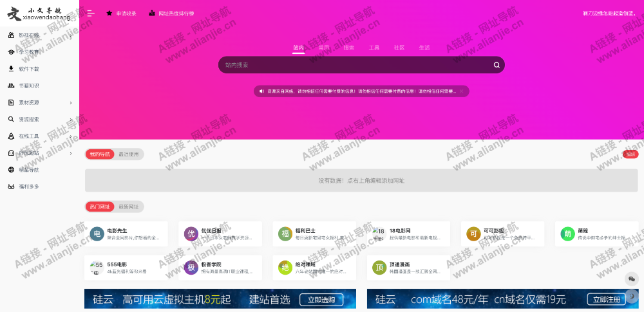
Task: Expand the 影视在线 sidebar submenu arrow
Action: 71,36
